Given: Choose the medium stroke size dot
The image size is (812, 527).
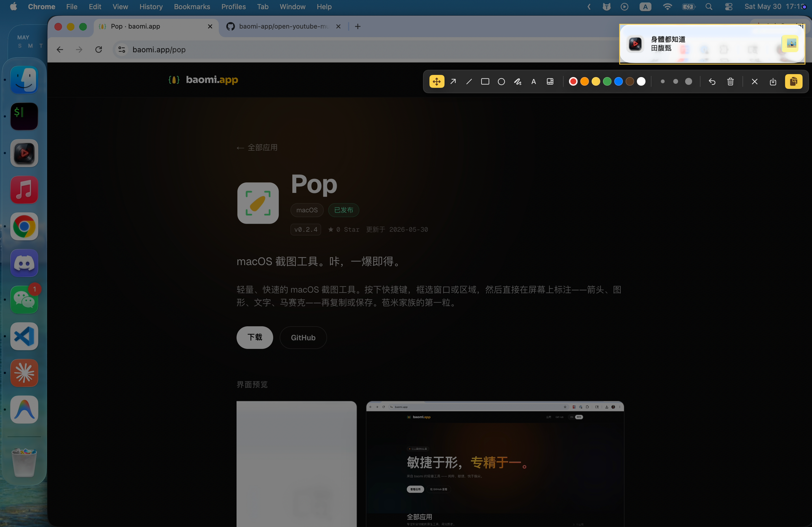Looking at the screenshot, I should [x=675, y=82].
